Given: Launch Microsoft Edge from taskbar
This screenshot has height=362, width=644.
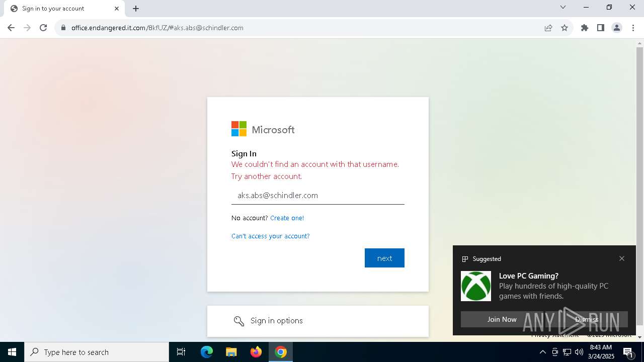Looking at the screenshot, I should [x=207, y=352].
